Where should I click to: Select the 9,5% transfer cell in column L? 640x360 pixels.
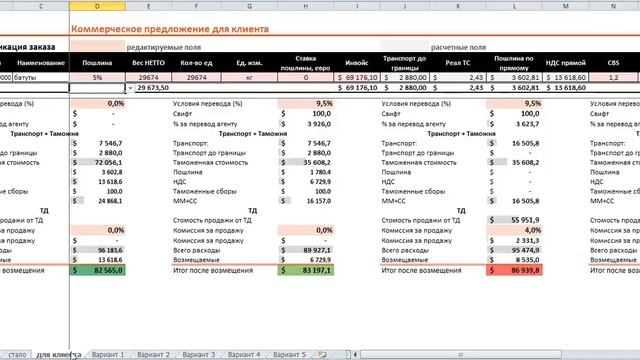pyautogui.click(x=514, y=104)
